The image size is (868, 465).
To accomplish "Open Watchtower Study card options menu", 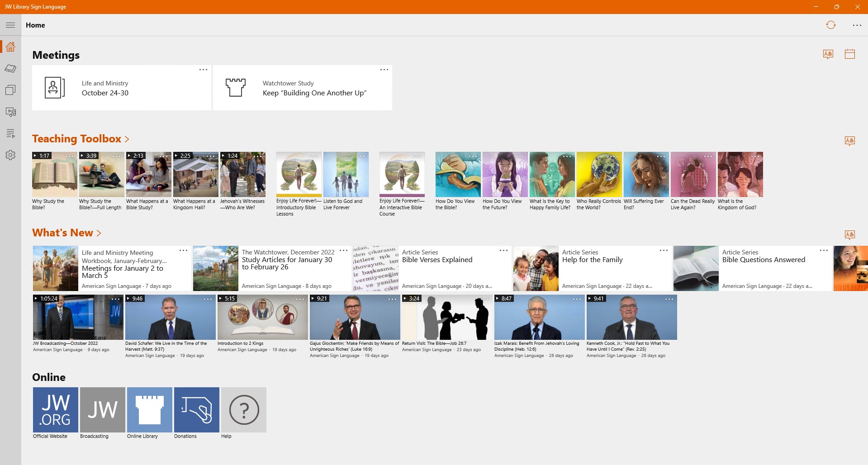I will (384, 70).
